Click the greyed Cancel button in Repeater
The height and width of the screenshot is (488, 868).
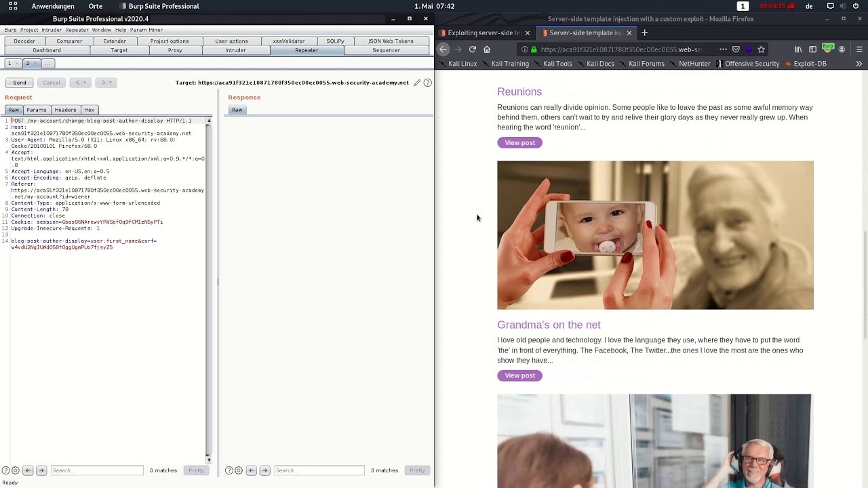coord(52,83)
